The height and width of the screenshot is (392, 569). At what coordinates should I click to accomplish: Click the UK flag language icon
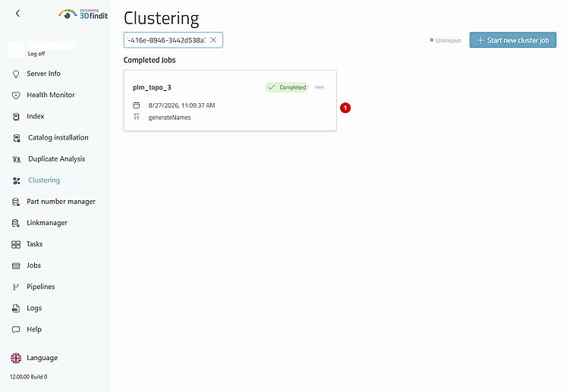(x=16, y=359)
